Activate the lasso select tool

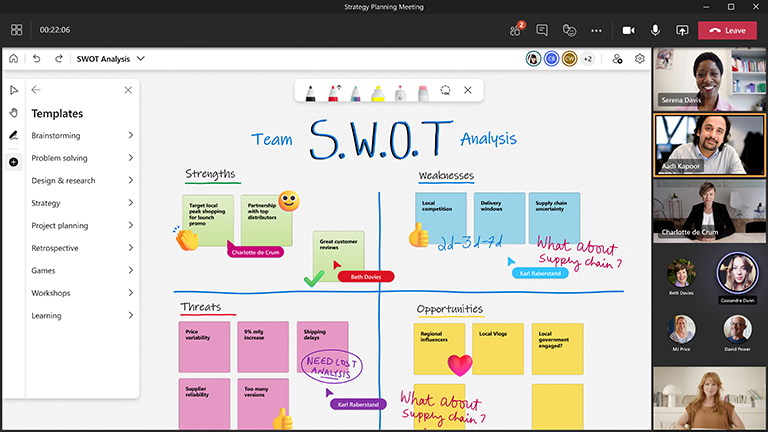click(445, 91)
